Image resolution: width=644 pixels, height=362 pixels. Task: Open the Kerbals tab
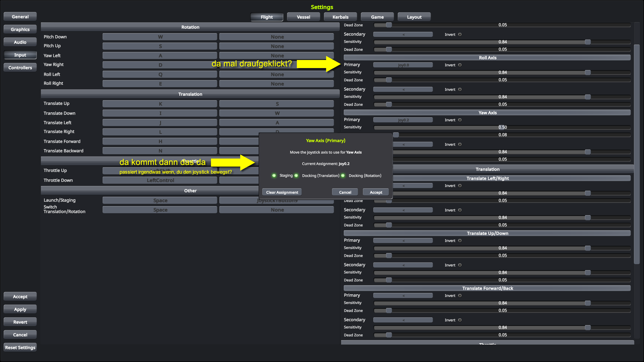[x=340, y=17]
